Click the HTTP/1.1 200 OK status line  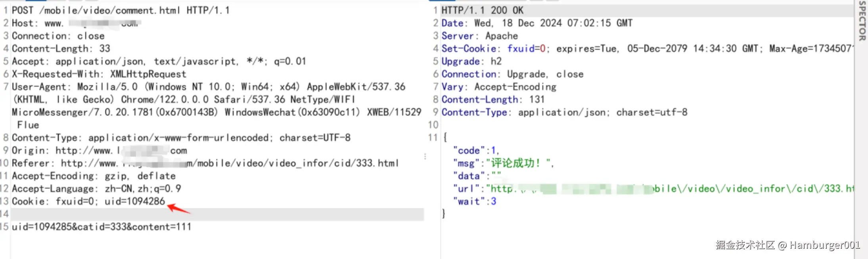pos(483,10)
